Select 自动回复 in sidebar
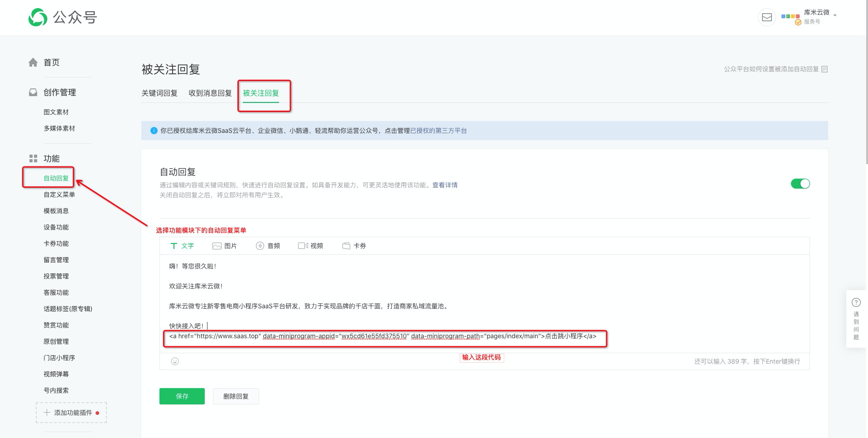Screen dimensions: 868x438 click(56, 178)
